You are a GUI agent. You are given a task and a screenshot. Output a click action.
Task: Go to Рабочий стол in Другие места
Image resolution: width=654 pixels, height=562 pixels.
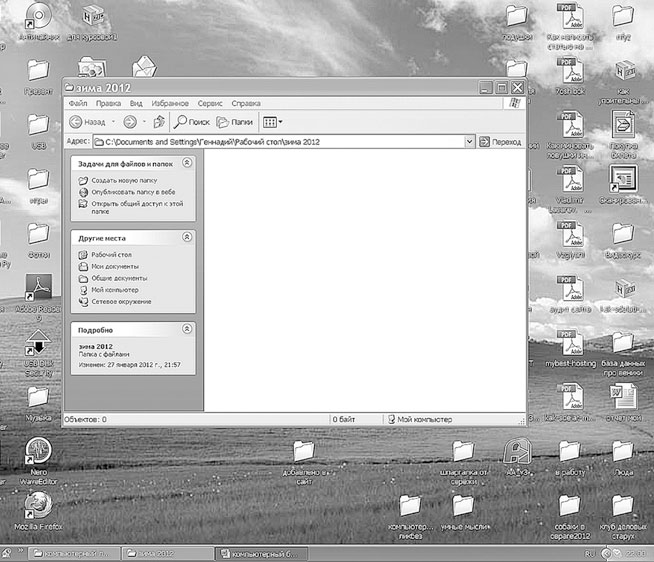111,255
